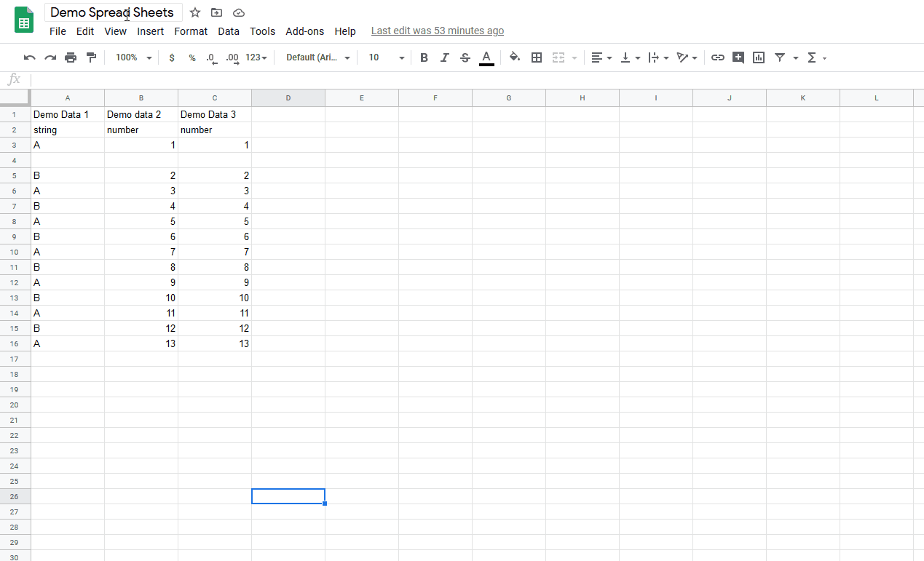Open the Data menu
The width and height of the screenshot is (924, 561).
click(x=229, y=31)
